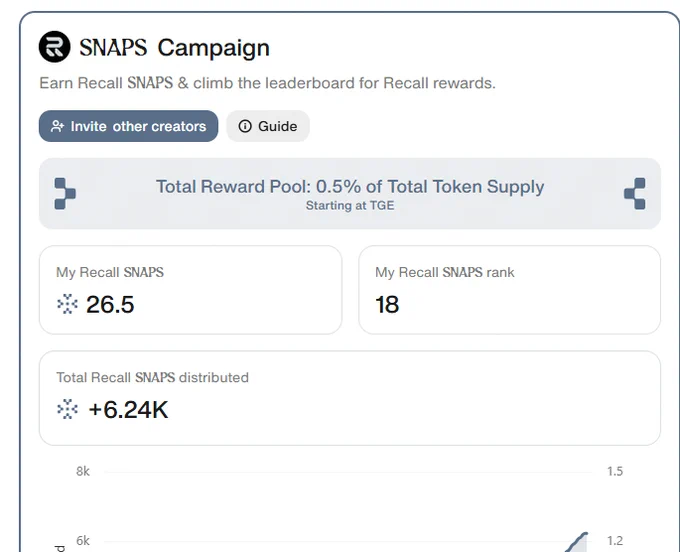This screenshot has height=552, width=680.
Task: Click the rank value 18
Action: (387, 304)
